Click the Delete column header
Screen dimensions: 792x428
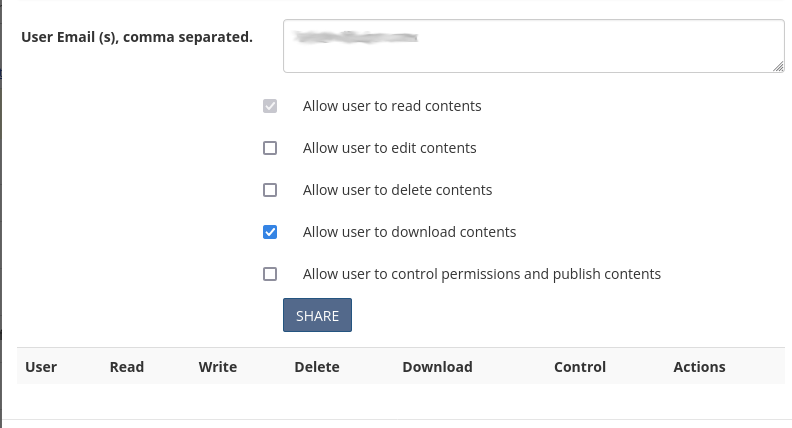point(317,367)
